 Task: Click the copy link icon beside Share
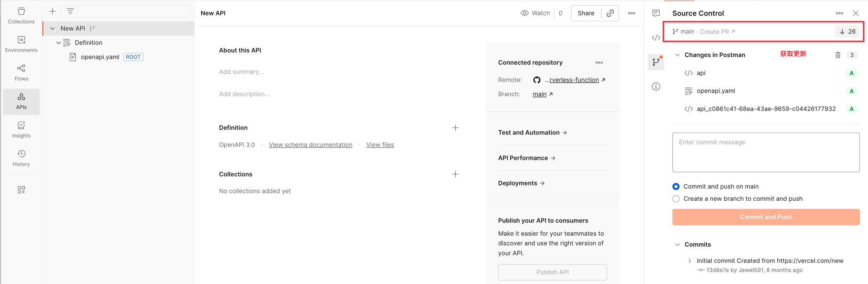tap(610, 13)
